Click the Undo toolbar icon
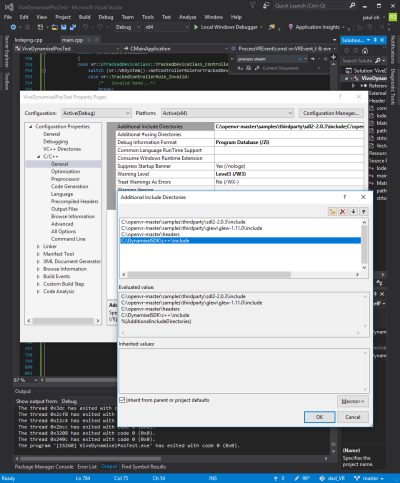 point(85,27)
